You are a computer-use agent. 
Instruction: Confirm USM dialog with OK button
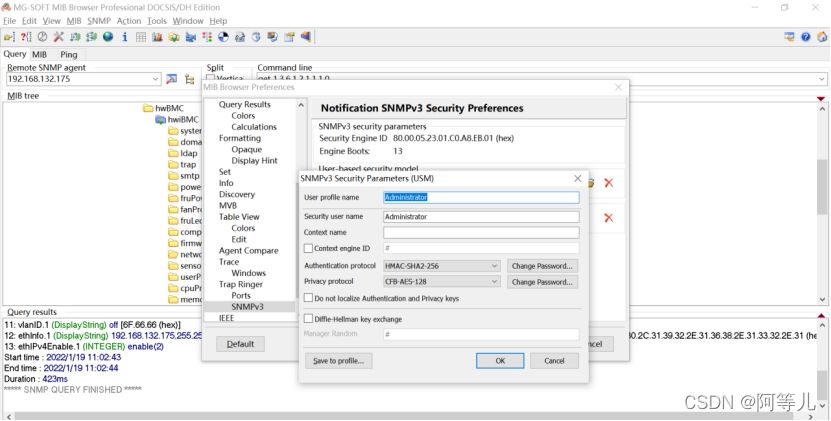[x=500, y=361]
